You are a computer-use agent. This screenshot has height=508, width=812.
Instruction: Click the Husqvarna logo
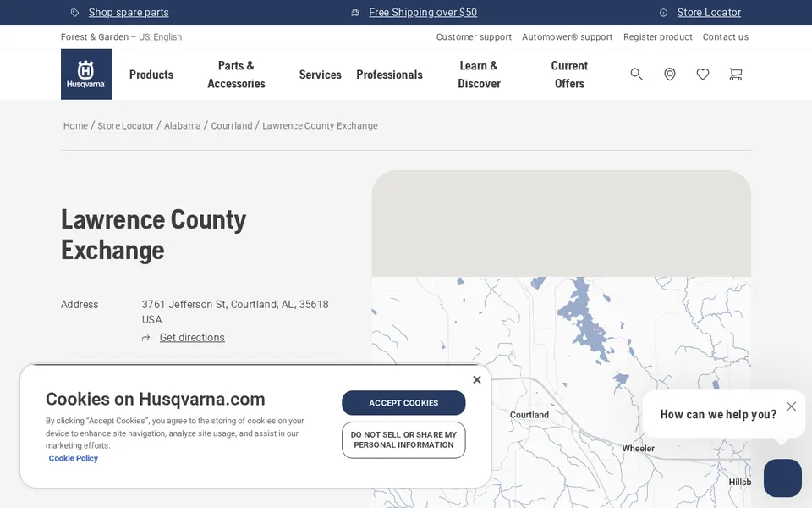(x=86, y=75)
